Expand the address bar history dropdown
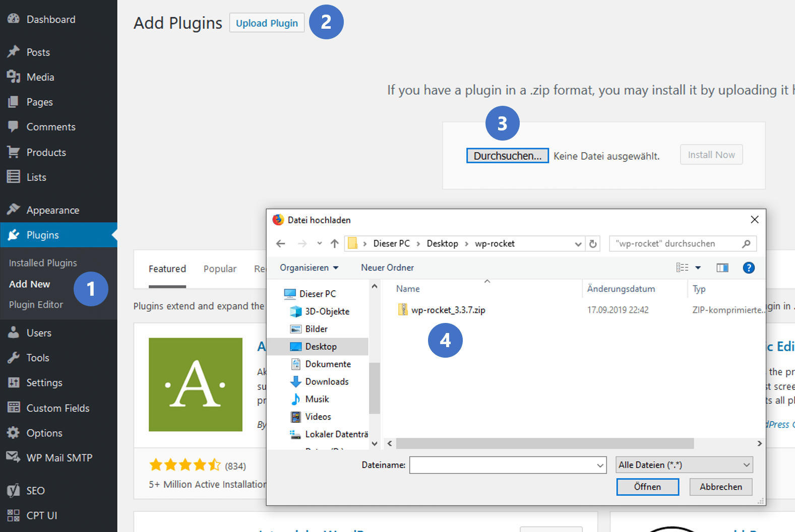This screenshot has width=795, height=532. point(578,244)
